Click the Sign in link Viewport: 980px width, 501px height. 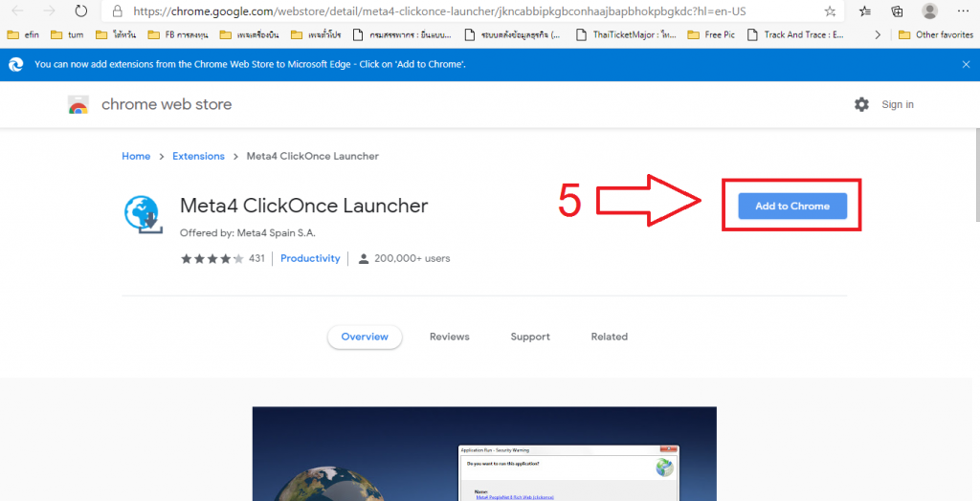tap(898, 104)
